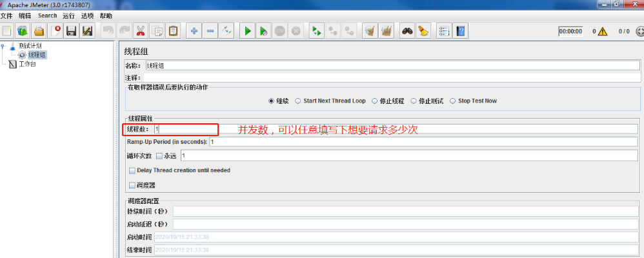This screenshot has width=644, height=258.
Task: Open the 编辑 menu
Action: coord(25,15)
